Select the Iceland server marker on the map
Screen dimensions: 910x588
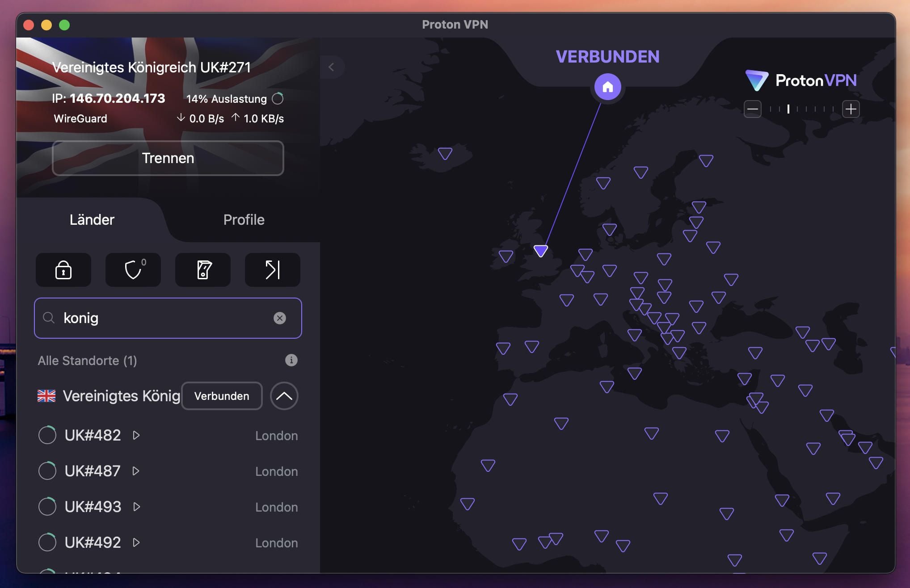[x=445, y=154]
